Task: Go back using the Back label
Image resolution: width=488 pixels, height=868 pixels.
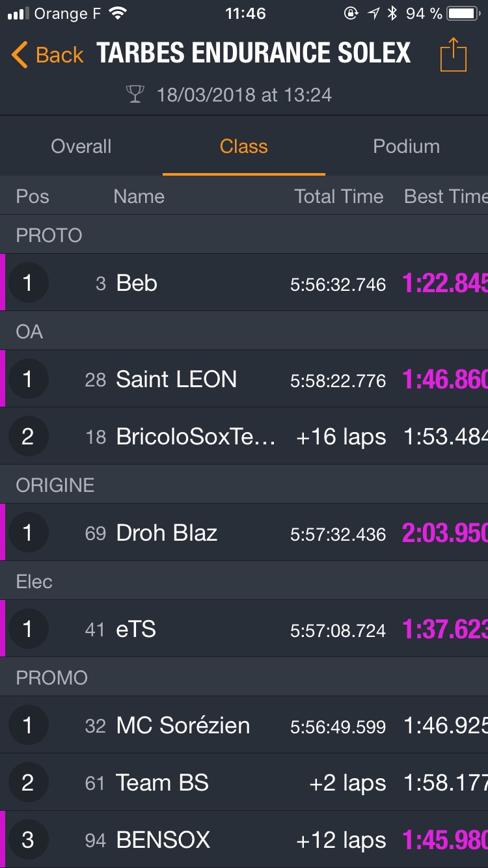Action: (x=59, y=55)
